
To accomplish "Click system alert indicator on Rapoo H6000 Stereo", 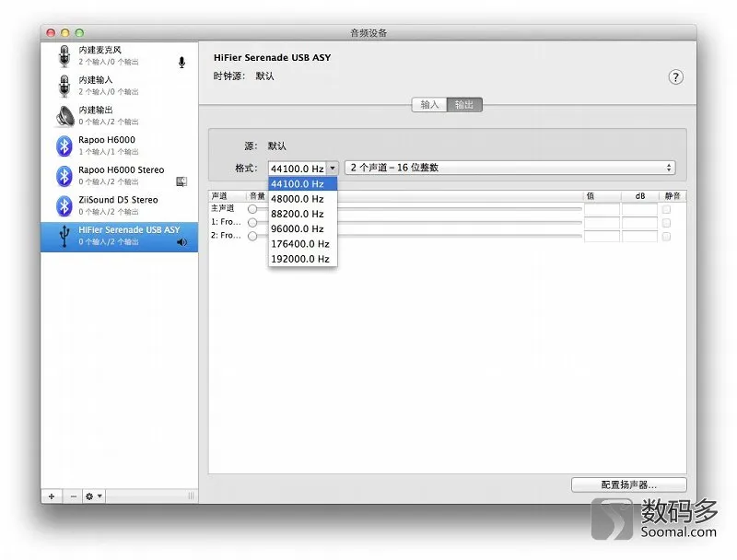I will [181, 181].
